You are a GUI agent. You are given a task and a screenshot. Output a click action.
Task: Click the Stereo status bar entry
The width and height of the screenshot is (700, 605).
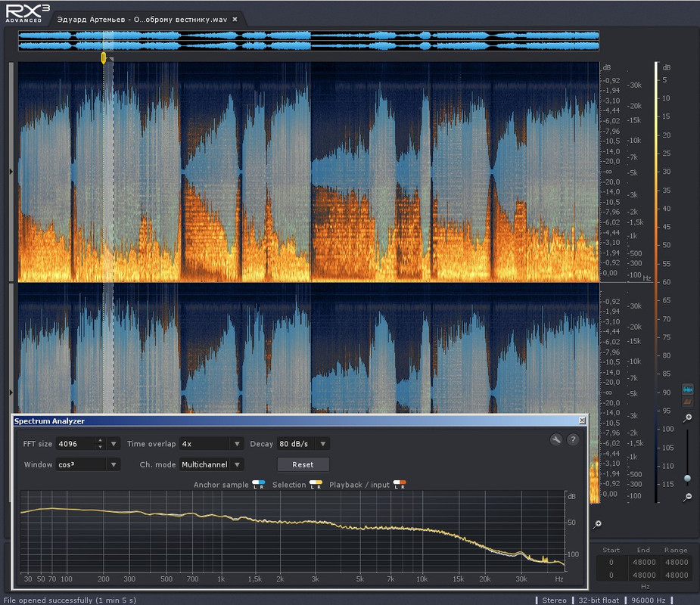pos(554,600)
